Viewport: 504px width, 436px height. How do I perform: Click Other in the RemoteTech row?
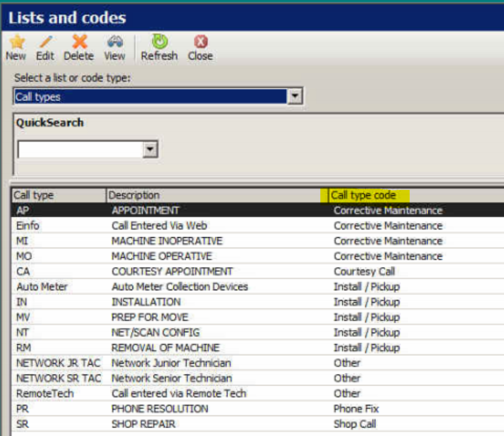point(347,394)
